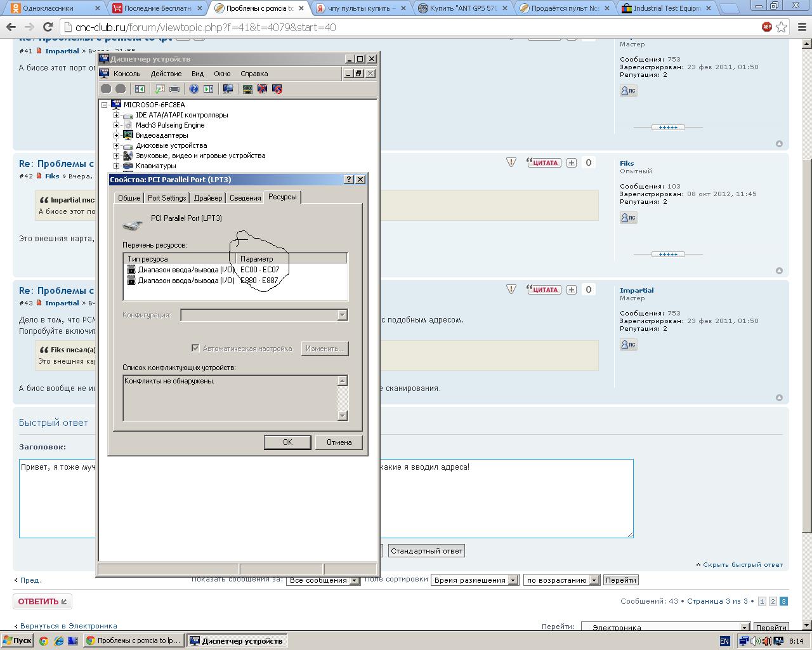The width and height of the screenshot is (812, 650).
Task: Launch Internet Explorer from quick launch
Action: click(58, 641)
